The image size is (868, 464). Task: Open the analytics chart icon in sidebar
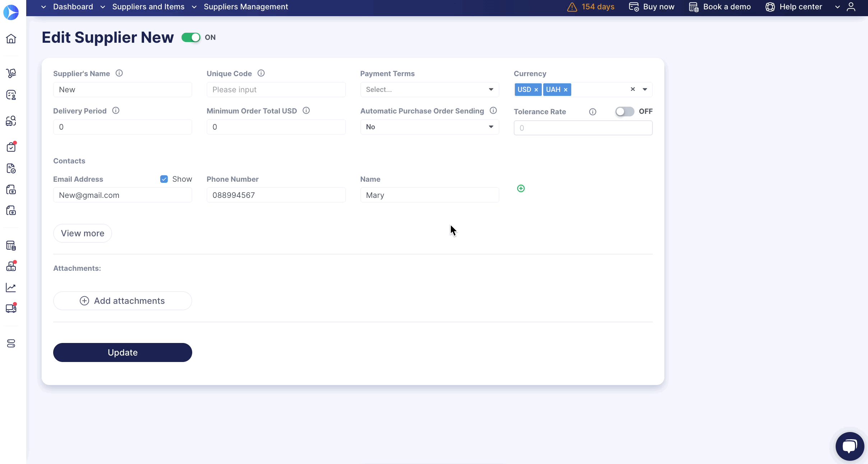coord(11,287)
